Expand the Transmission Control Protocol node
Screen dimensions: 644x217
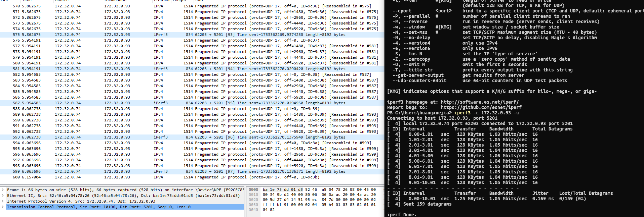coord(3,207)
